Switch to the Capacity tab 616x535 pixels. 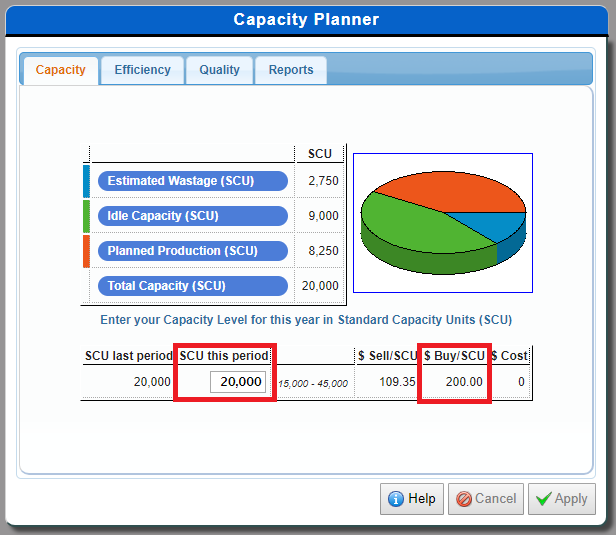click(60, 70)
